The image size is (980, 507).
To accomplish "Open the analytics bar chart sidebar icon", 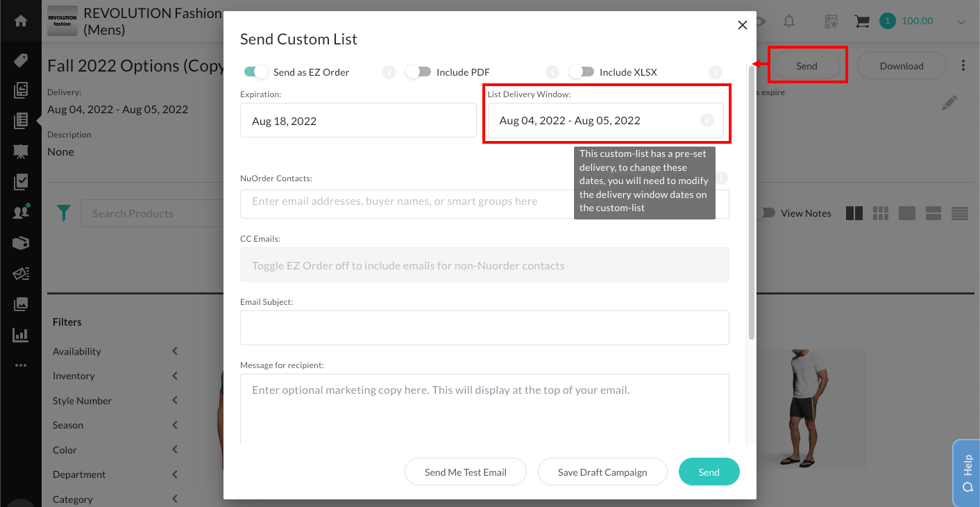I will click(x=21, y=335).
